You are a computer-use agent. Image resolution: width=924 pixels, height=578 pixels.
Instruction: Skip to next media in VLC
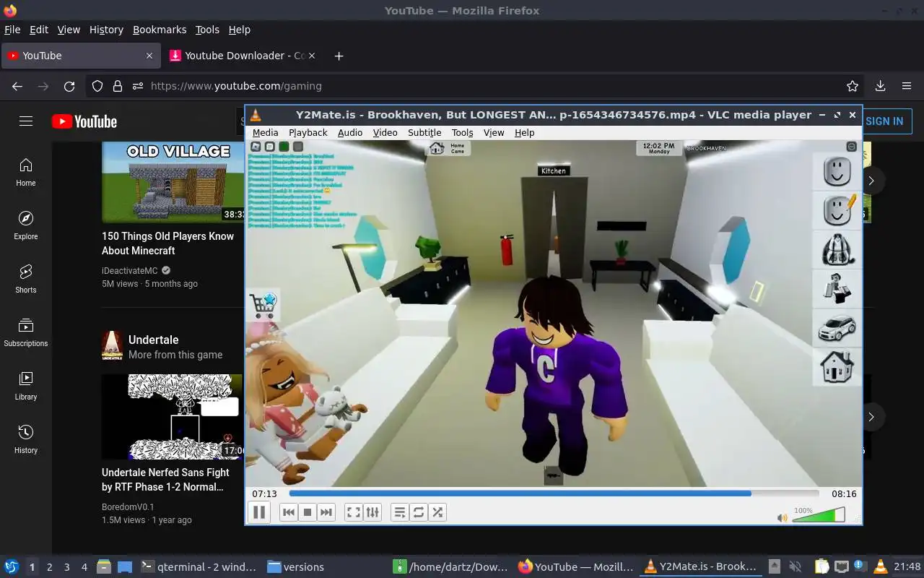(x=326, y=512)
